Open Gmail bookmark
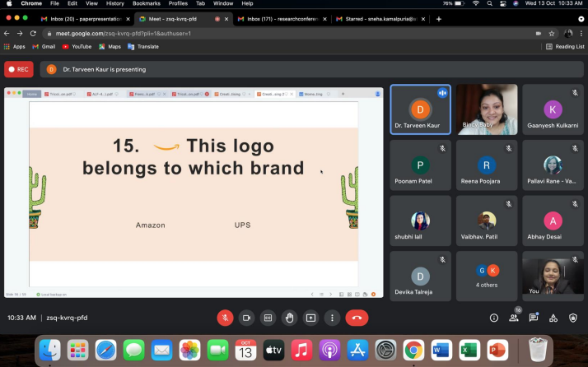This screenshot has width=588, height=367. tap(44, 46)
